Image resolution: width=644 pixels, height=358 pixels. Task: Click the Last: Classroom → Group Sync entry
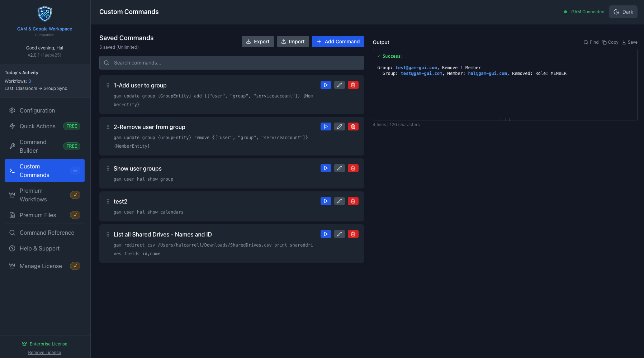click(36, 89)
